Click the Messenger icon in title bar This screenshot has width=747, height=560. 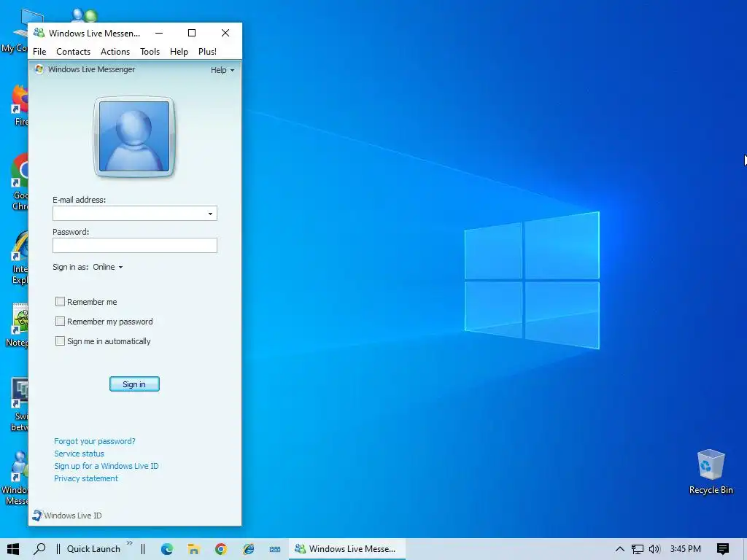(39, 33)
